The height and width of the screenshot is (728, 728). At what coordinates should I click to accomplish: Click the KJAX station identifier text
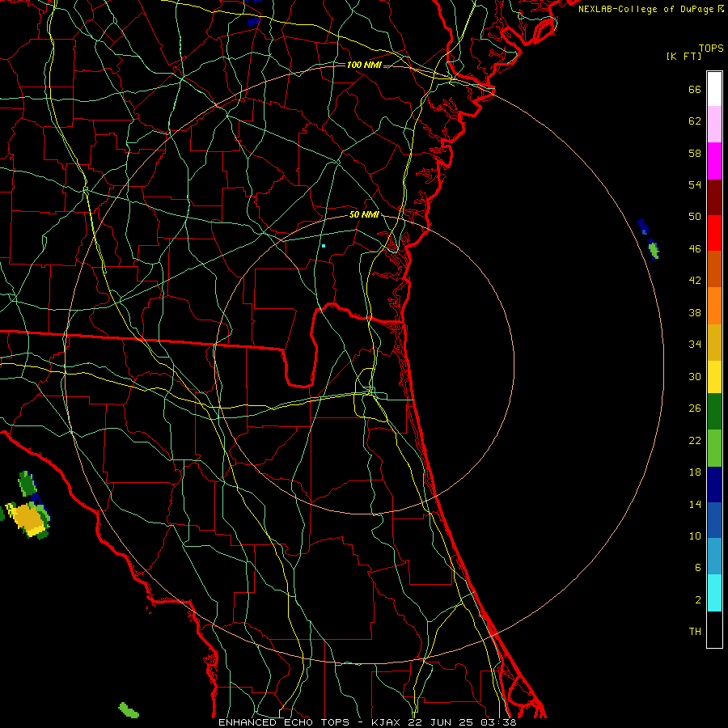[387, 722]
